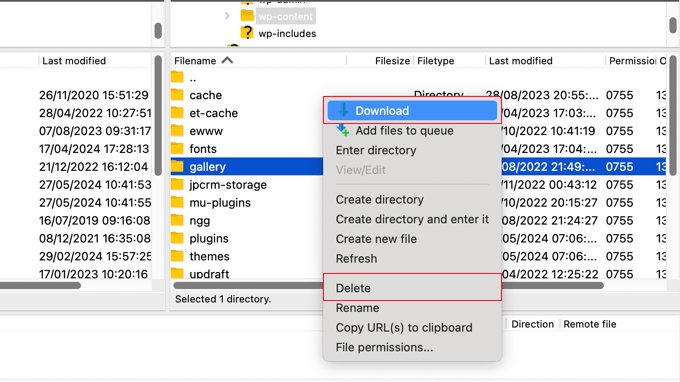Image resolution: width=680 pixels, height=382 pixels.
Task: Choose Enter directory in context menu
Action: (376, 150)
